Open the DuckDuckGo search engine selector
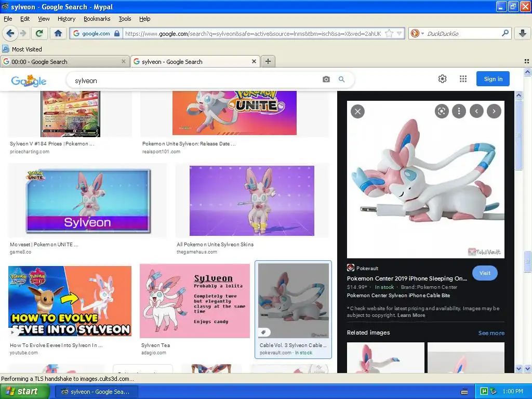The width and height of the screenshot is (532, 399). [x=417, y=33]
